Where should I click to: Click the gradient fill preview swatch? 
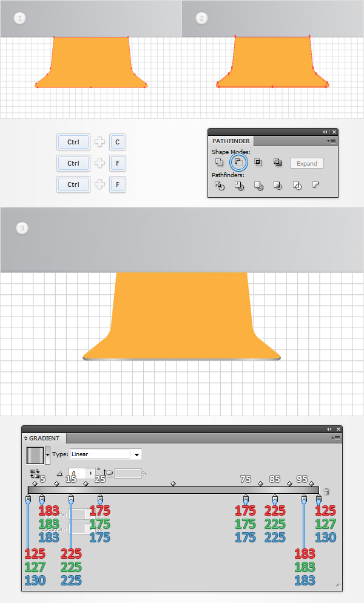35,455
